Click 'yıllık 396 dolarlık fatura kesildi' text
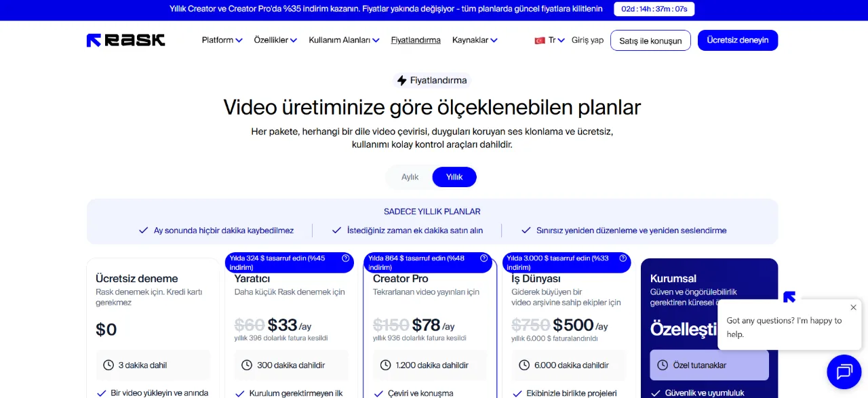This screenshot has height=398, width=868. tap(281, 338)
